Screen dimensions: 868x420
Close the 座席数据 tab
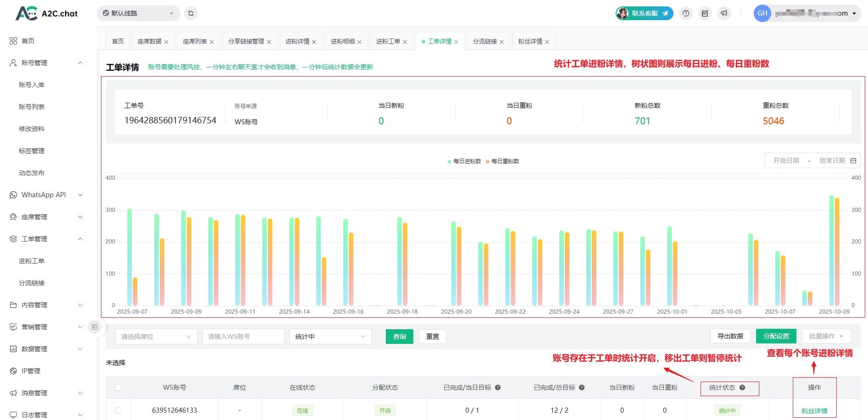167,42
